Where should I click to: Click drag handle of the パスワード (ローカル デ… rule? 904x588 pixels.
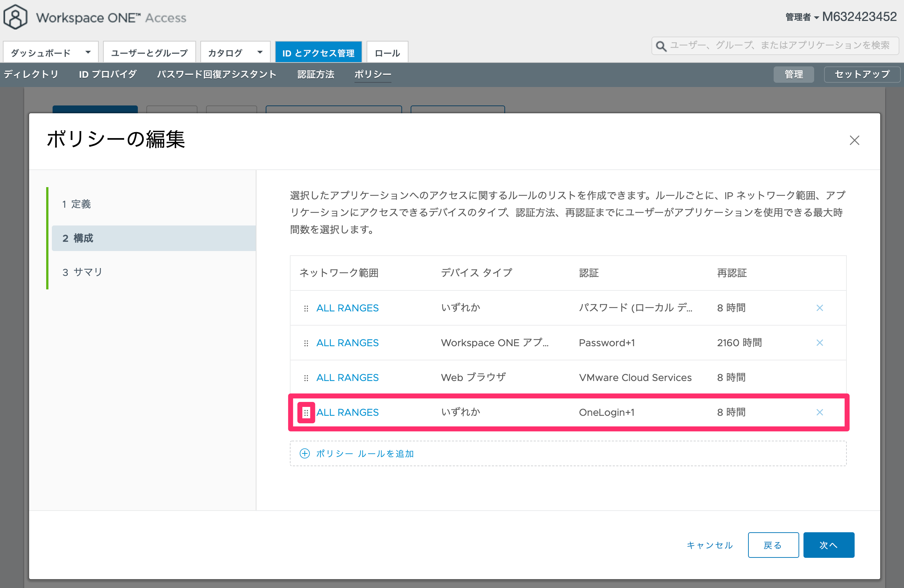306,308
